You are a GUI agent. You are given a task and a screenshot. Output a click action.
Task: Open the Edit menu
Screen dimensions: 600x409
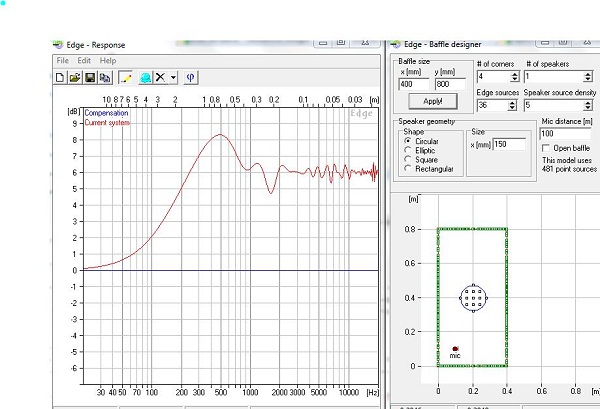[84, 60]
